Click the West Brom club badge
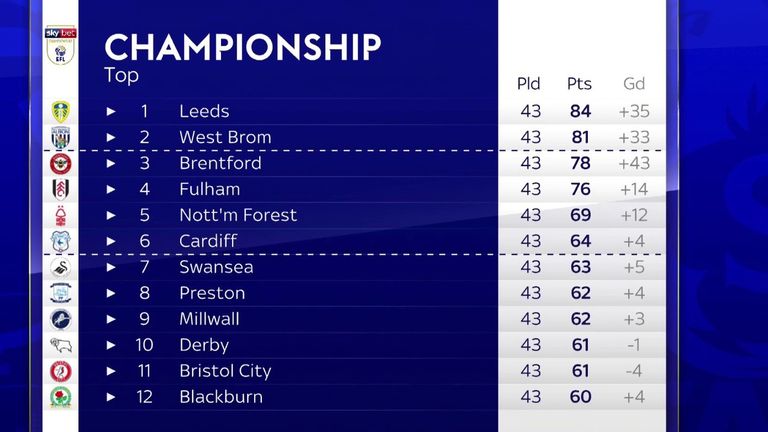This screenshot has width=768, height=432. tap(61, 138)
